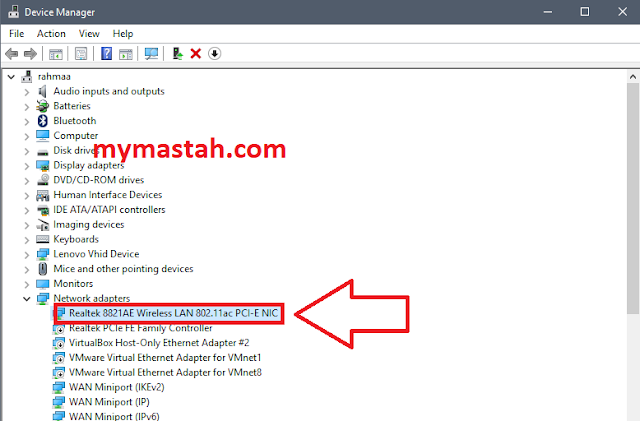Screen dimensions: 640x421
Task: Click the Network adapters category icon
Action: [42, 298]
